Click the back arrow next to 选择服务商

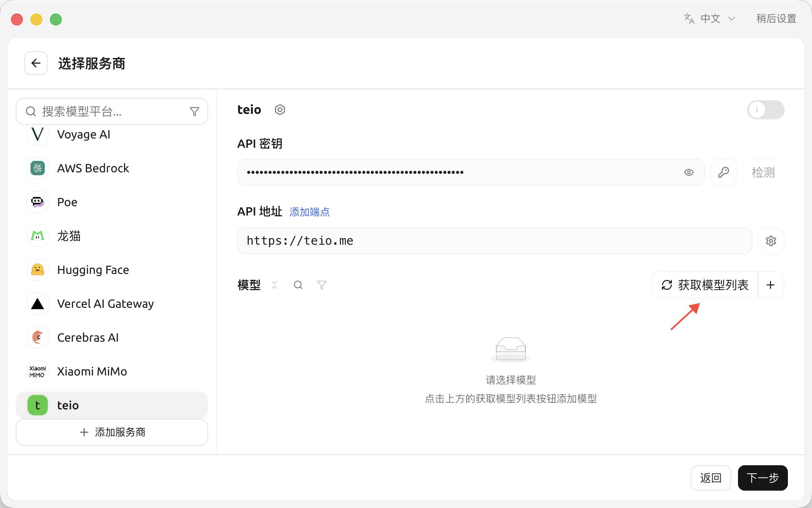click(36, 63)
